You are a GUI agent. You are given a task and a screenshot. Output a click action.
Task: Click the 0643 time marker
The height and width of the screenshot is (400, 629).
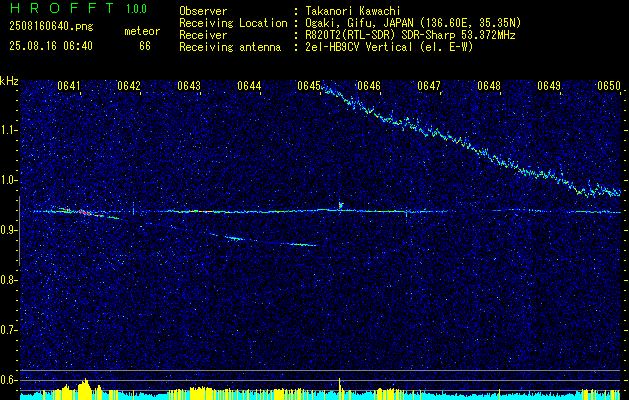click(189, 86)
